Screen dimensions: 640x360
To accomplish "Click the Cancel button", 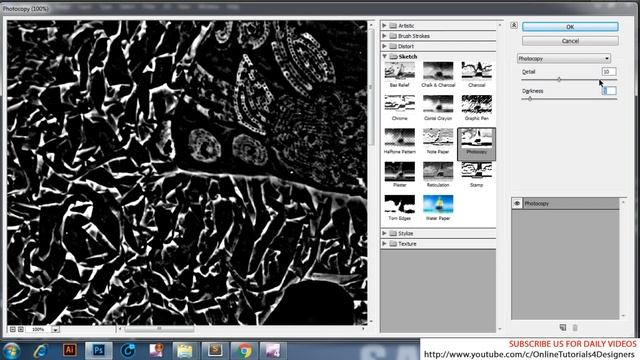I will (x=570, y=41).
